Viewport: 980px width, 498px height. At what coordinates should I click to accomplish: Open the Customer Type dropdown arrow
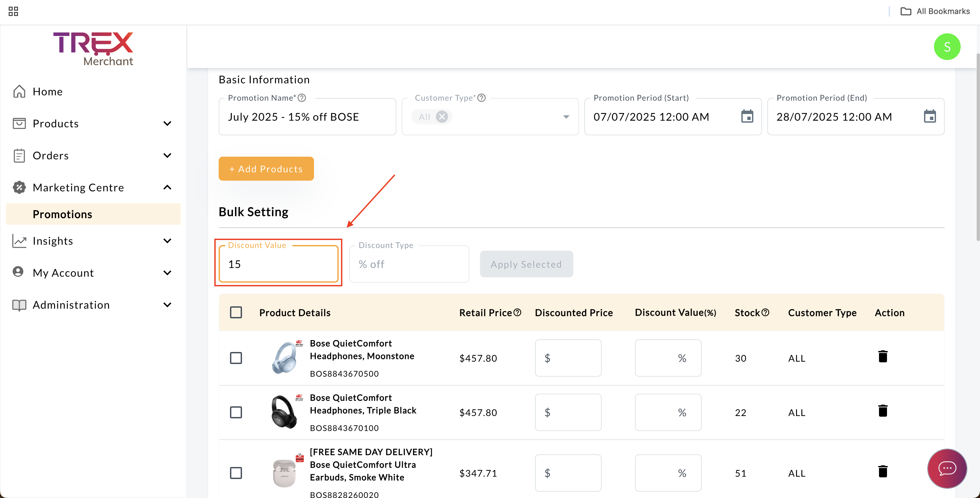566,117
